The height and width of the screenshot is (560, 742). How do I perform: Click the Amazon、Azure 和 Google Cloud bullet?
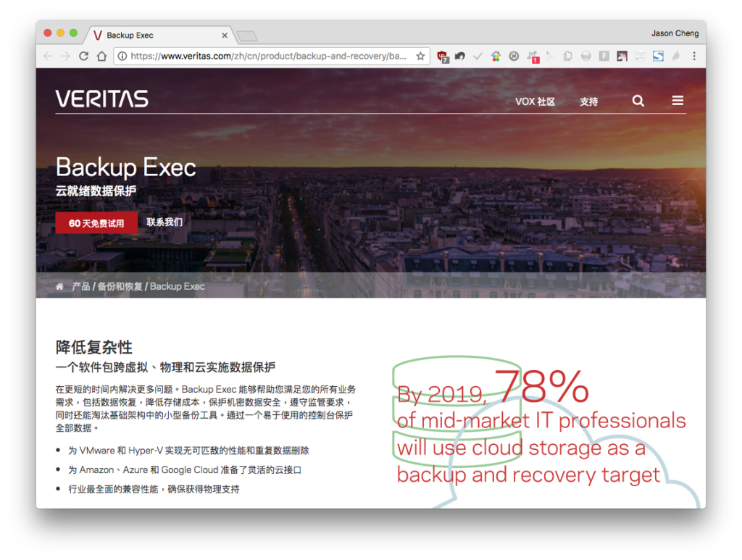[185, 470]
